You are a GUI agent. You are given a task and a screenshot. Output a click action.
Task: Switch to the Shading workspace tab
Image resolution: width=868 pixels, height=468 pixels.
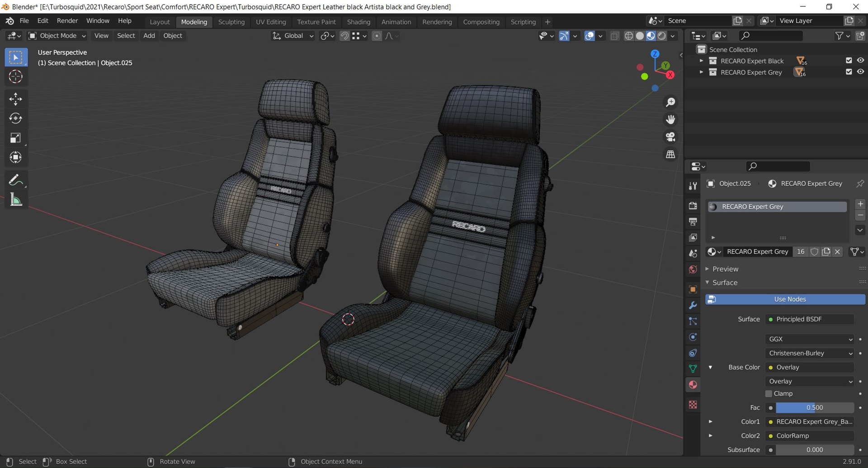pyautogui.click(x=359, y=22)
